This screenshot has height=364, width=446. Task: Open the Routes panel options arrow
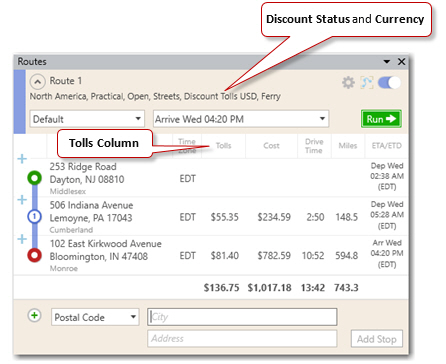pos(387,62)
